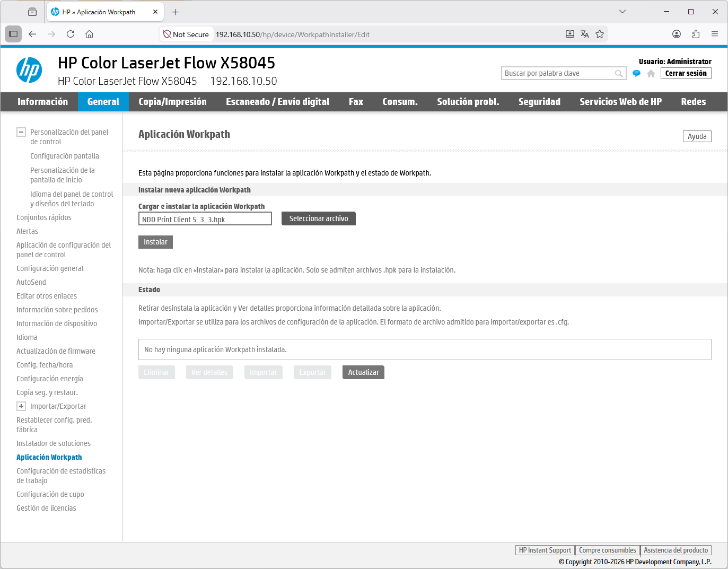Open the browser sidebar panel icon
This screenshot has width=728, height=569.
click(13, 34)
